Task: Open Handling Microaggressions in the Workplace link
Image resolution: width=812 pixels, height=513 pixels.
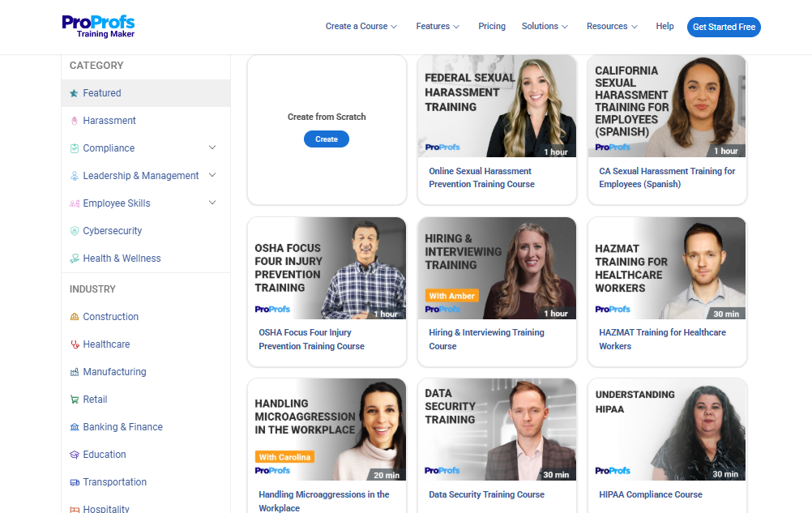Action: (x=323, y=501)
